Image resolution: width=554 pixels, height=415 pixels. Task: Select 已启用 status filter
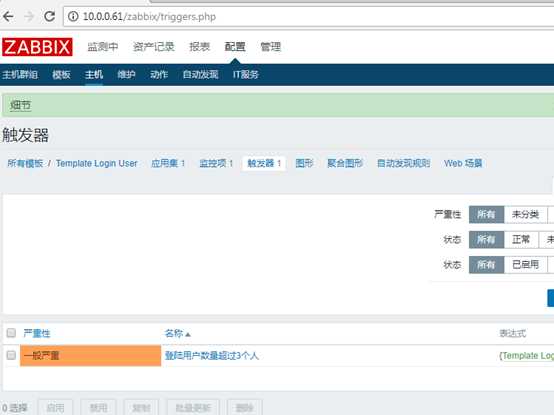[525, 265]
